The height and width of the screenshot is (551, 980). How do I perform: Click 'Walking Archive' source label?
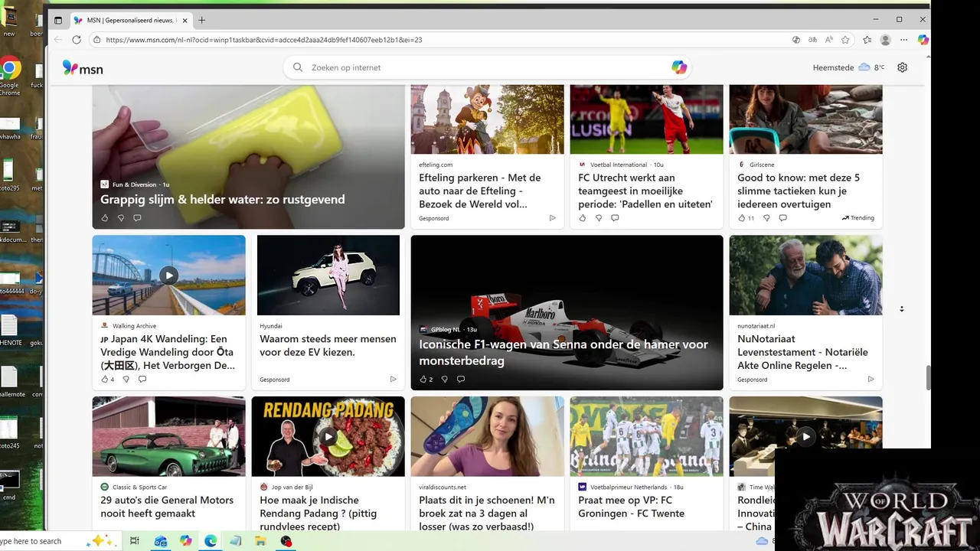pyautogui.click(x=134, y=326)
